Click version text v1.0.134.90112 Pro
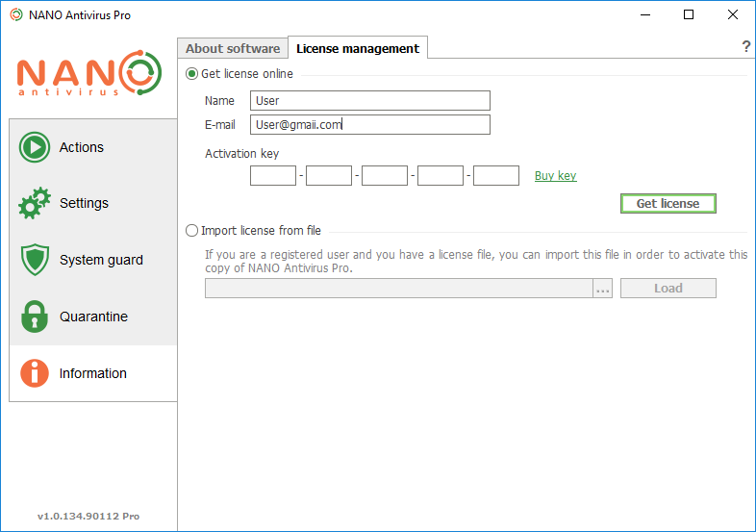Viewport: 756px width, 532px height. pyautogui.click(x=88, y=516)
